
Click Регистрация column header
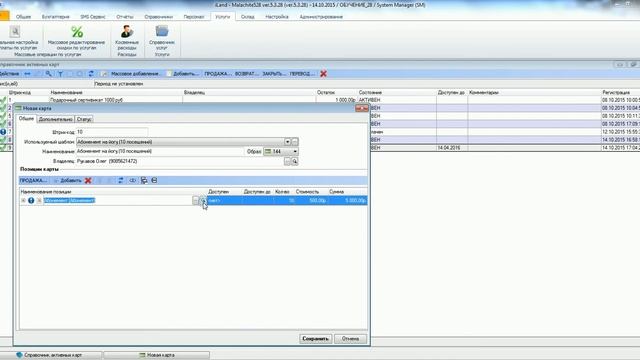point(616,93)
